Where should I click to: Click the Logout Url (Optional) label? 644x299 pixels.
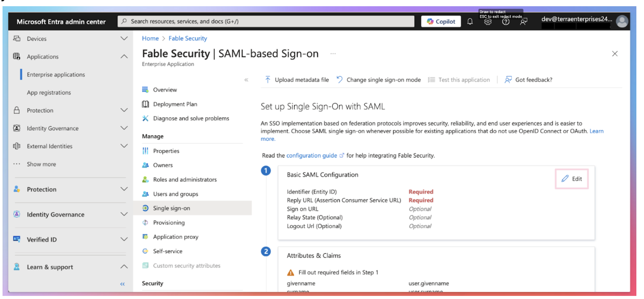coord(314,226)
